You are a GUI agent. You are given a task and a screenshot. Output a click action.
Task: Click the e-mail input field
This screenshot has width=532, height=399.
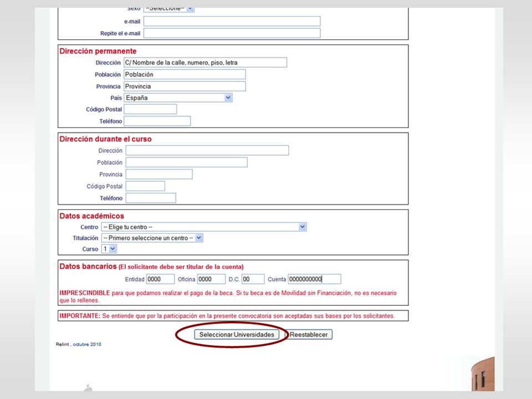pyautogui.click(x=232, y=21)
